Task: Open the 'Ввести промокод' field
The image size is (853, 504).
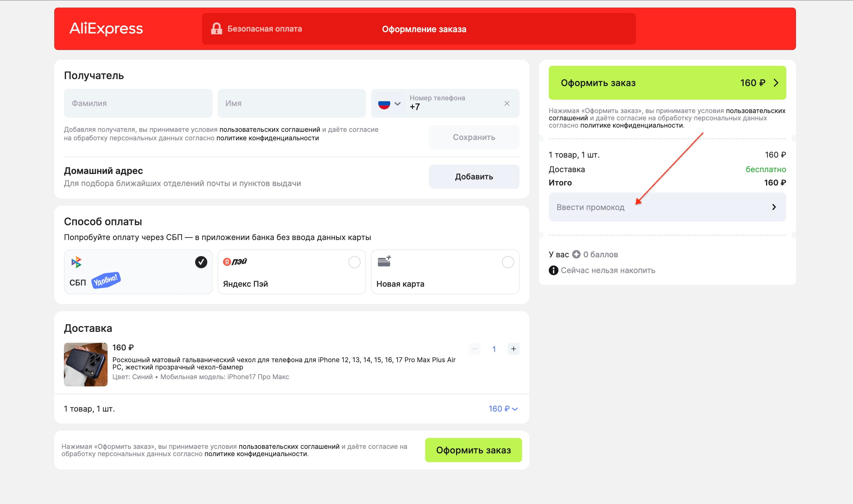Action: (x=667, y=207)
